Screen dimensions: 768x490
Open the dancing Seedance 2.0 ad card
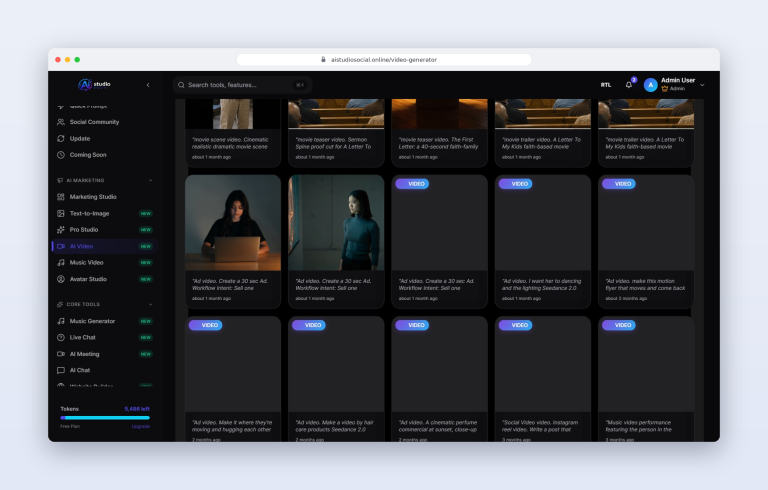point(543,242)
